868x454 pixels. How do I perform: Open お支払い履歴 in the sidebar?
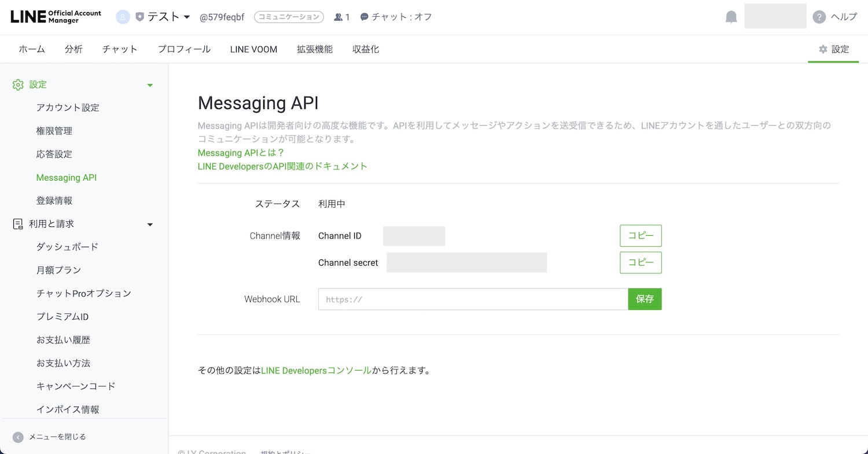[63, 340]
